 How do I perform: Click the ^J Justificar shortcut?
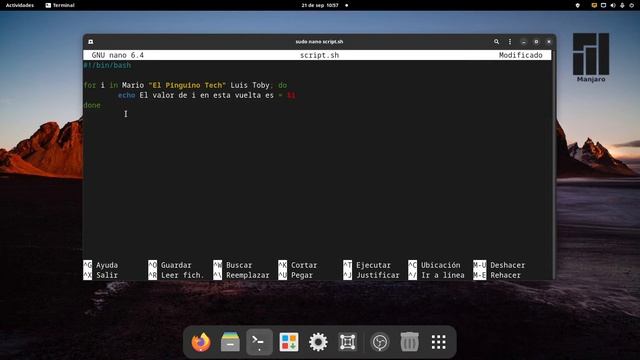(371, 275)
